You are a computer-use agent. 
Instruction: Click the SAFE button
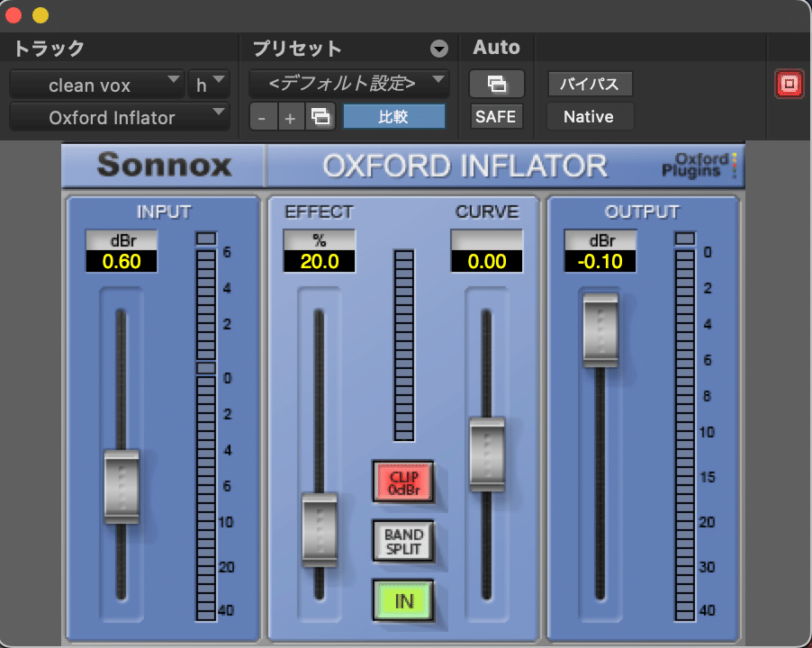496,116
